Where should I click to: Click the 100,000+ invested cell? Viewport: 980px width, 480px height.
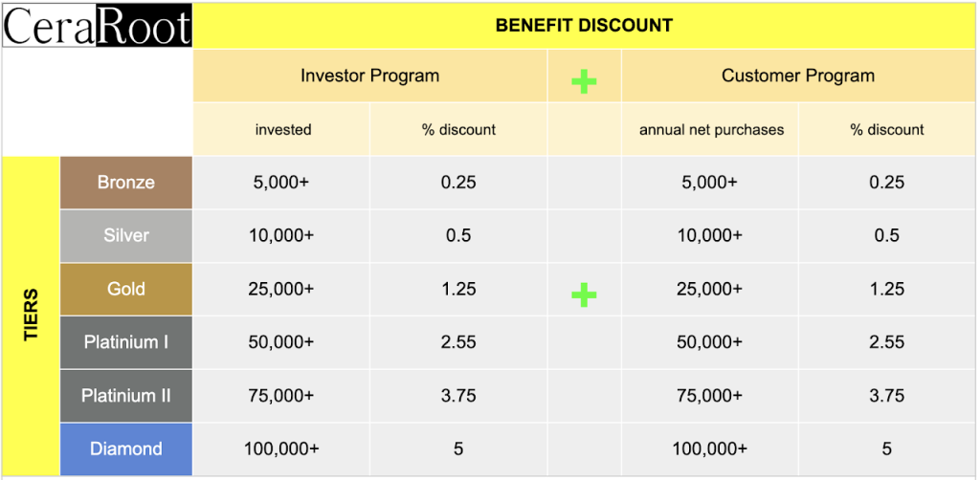[x=281, y=449]
